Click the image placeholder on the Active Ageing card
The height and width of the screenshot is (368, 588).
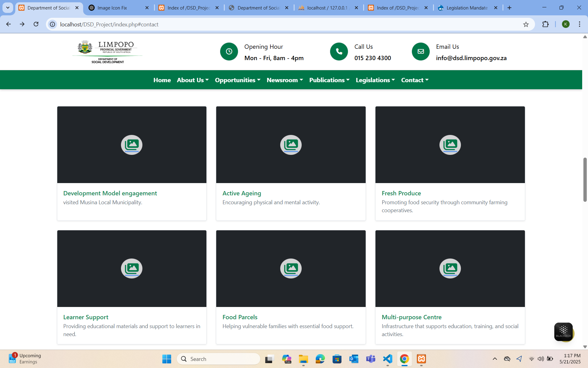coord(291,145)
